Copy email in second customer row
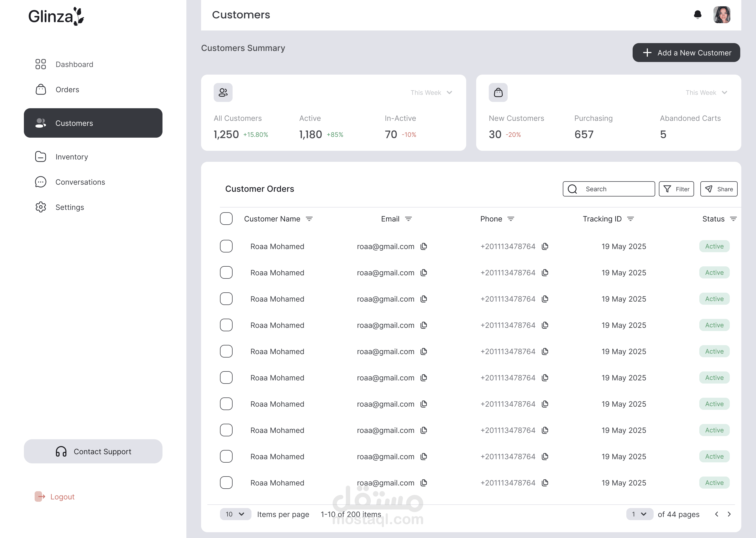The width and height of the screenshot is (756, 538). (x=423, y=272)
